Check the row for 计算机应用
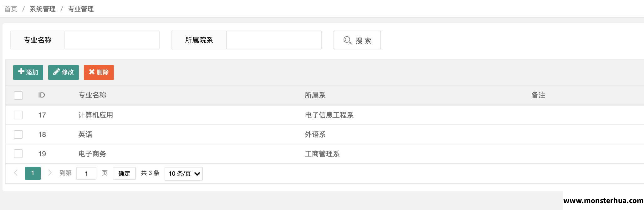 click(x=18, y=115)
